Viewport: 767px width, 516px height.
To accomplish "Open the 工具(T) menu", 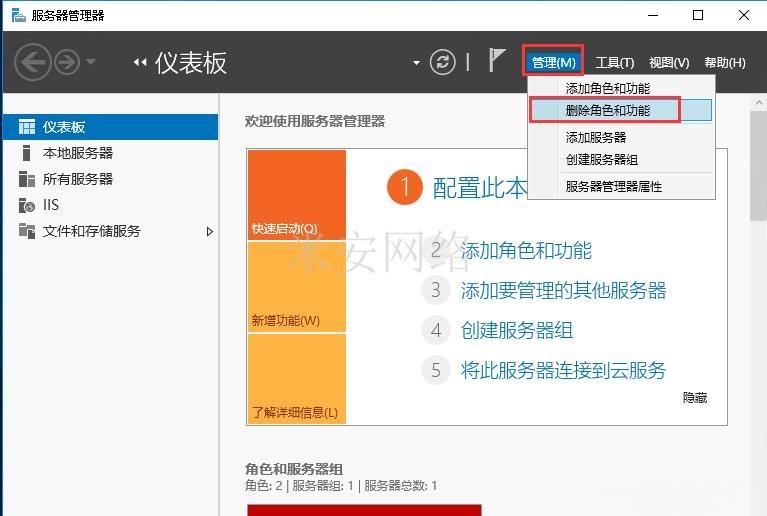I will pos(615,63).
